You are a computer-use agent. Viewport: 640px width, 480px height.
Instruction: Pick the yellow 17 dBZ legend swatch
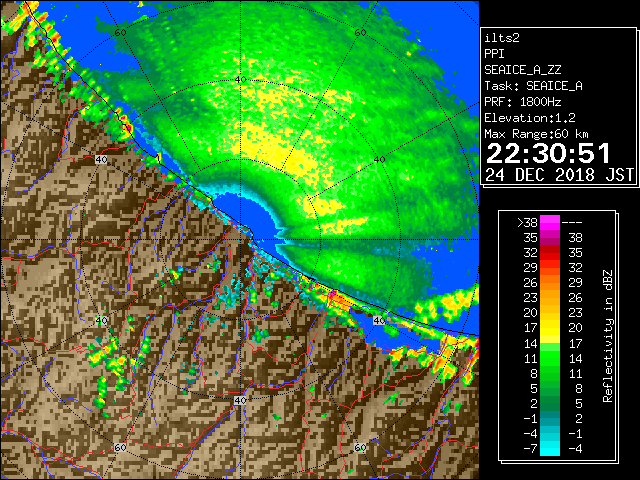point(550,328)
